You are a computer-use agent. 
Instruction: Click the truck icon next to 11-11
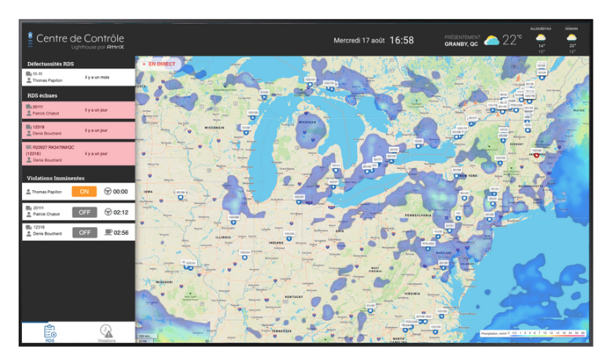click(x=29, y=73)
